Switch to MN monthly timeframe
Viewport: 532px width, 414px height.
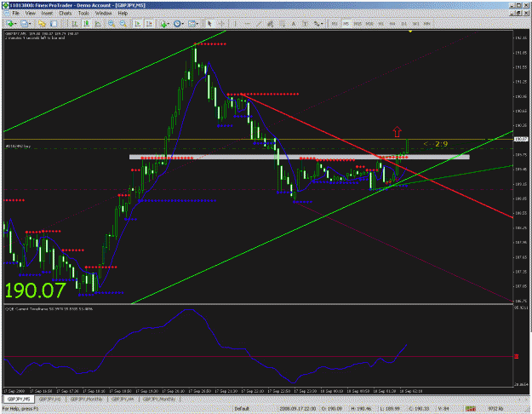pyautogui.click(x=427, y=24)
